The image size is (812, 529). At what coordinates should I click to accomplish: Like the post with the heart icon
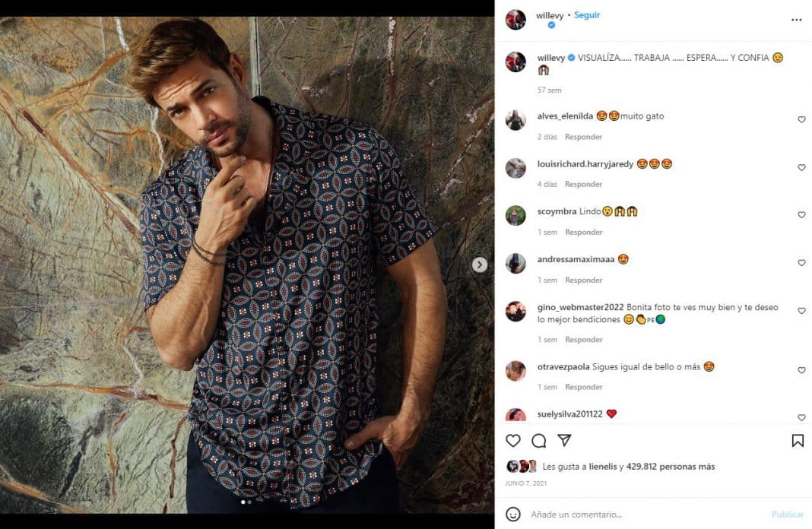[512, 441]
